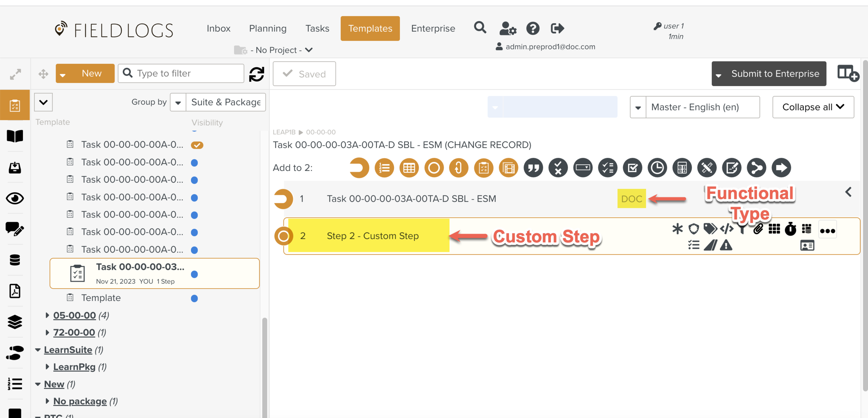Click the Submit to Enterprise button

[x=775, y=74]
